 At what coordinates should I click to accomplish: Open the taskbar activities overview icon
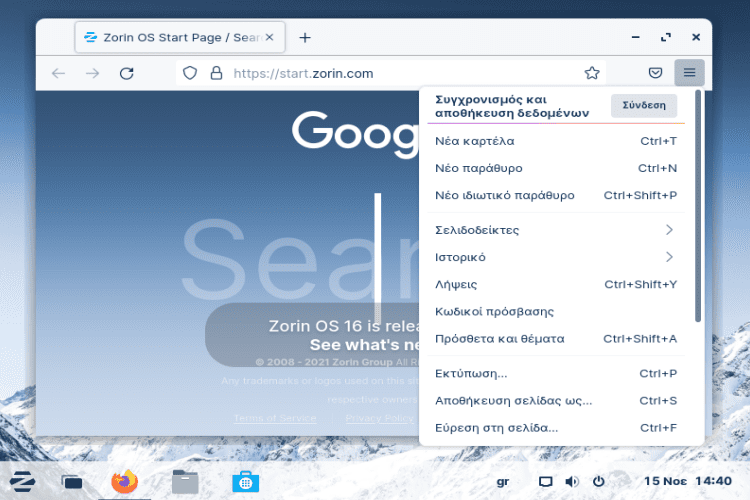point(72,482)
